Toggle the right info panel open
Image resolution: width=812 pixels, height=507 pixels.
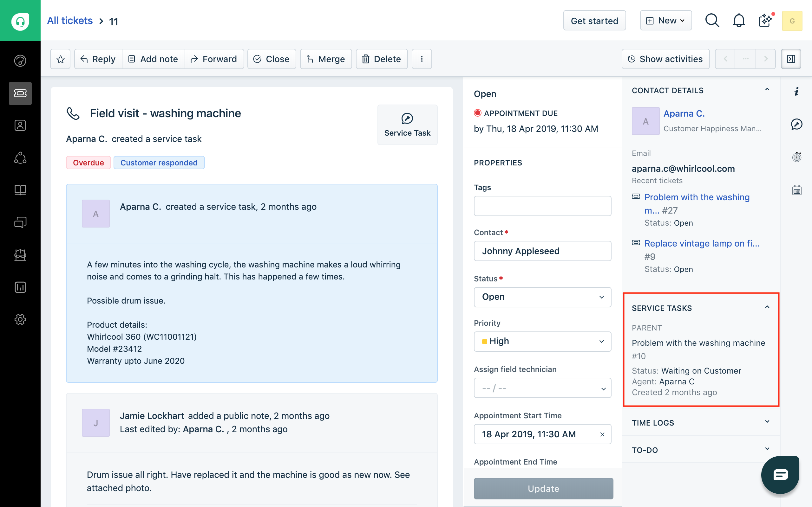pyautogui.click(x=791, y=59)
